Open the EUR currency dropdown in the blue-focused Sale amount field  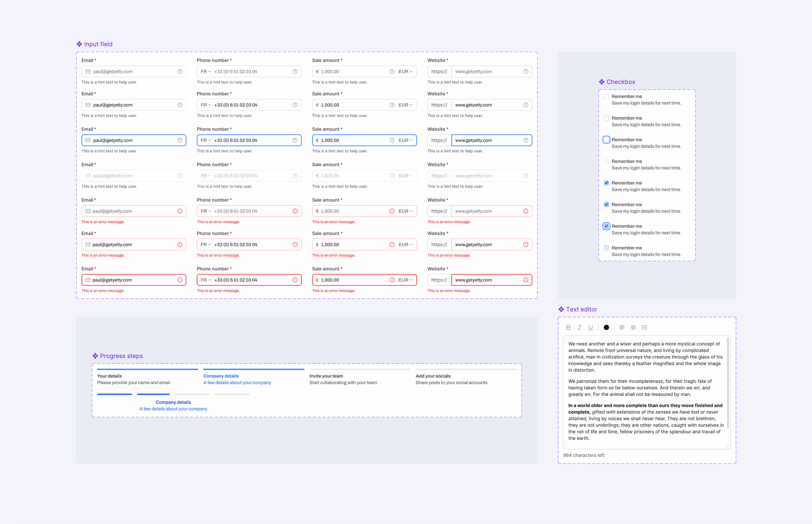click(x=405, y=140)
